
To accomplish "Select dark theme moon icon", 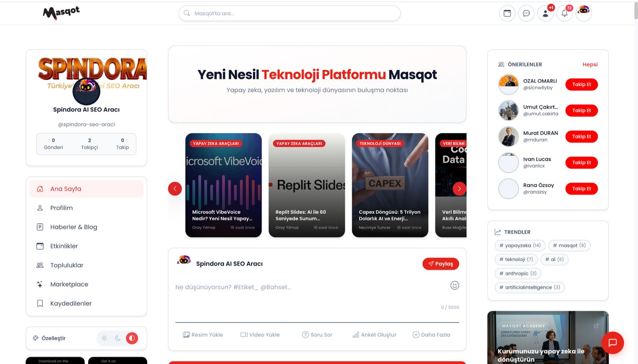I will (x=118, y=338).
